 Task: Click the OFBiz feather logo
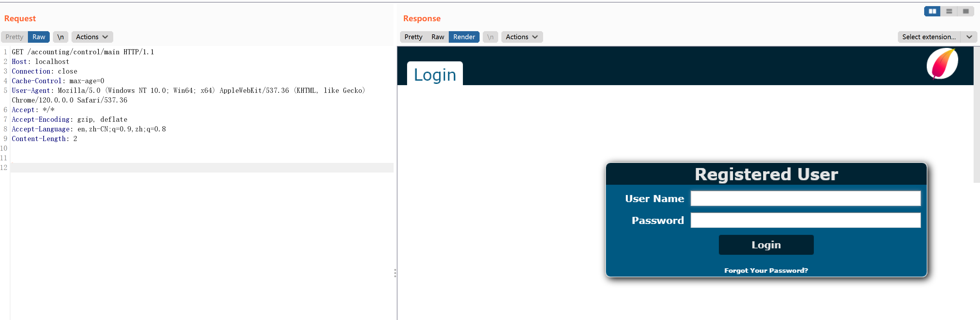942,64
